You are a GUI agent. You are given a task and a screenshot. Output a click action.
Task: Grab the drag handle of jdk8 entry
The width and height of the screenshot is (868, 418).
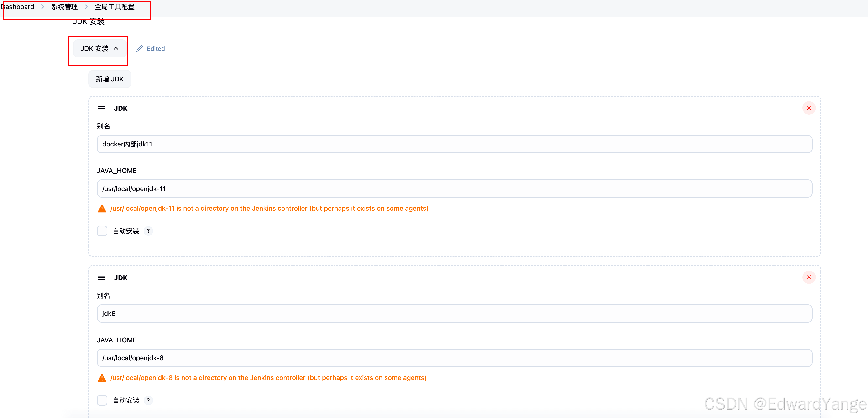(x=101, y=278)
